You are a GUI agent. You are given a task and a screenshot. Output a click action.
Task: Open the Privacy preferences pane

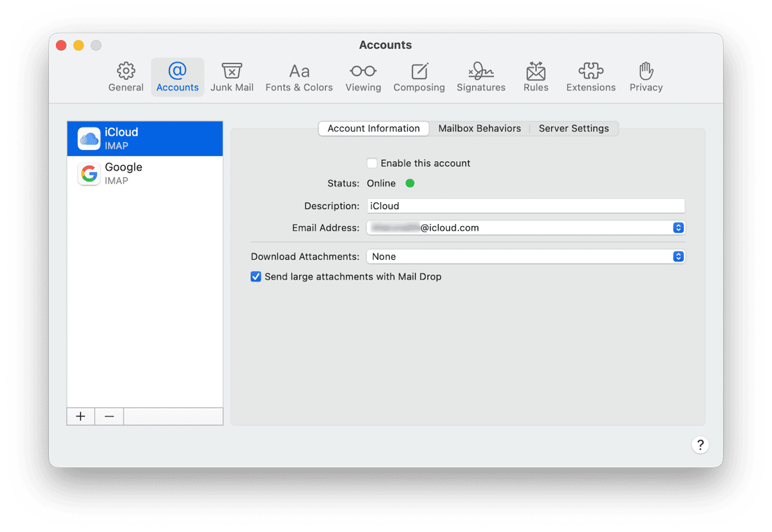pyautogui.click(x=646, y=77)
